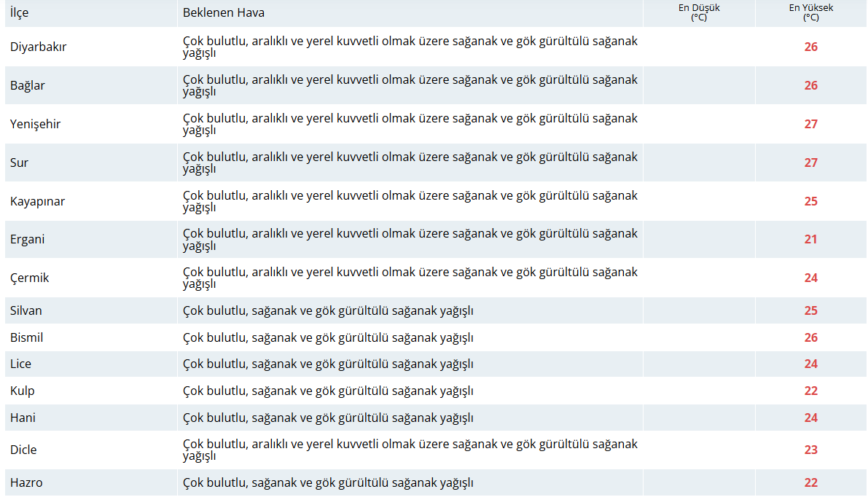Click Bismil's high temperature 26
The height and width of the screenshot is (497, 868).
click(811, 337)
